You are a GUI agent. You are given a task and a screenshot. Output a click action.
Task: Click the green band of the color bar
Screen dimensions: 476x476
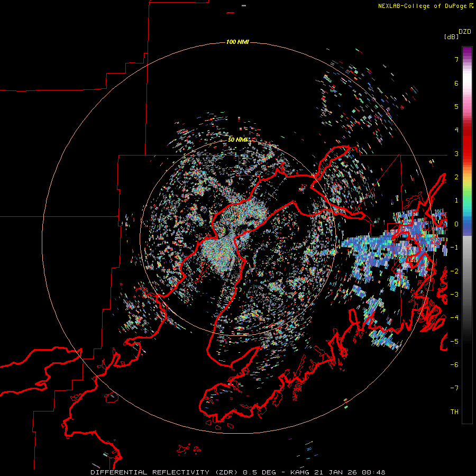pos(467,194)
